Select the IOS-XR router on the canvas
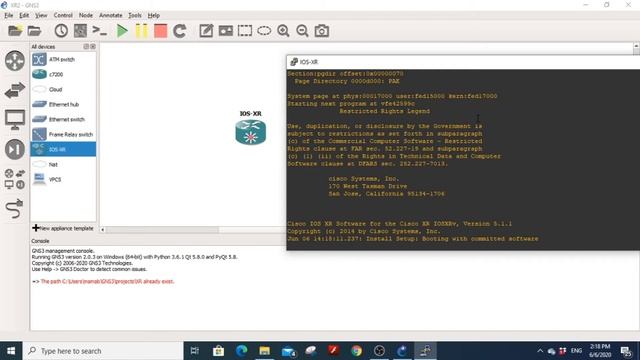Screen dimensions: 640x360 [x=251, y=132]
